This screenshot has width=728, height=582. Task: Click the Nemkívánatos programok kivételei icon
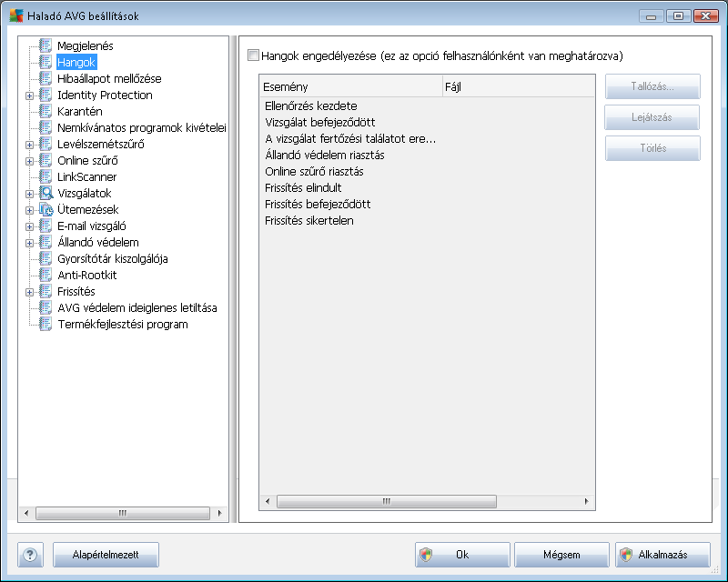(x=45, y=127)
